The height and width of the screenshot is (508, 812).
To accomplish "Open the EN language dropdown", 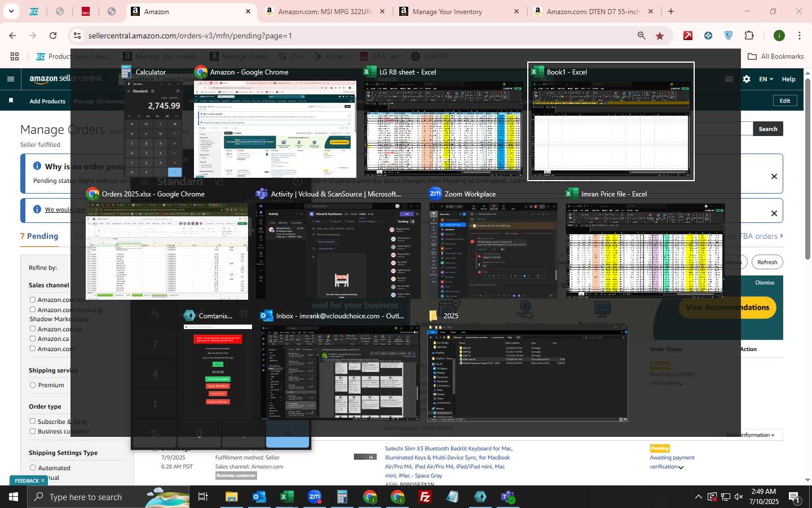I will coord(766,79).
